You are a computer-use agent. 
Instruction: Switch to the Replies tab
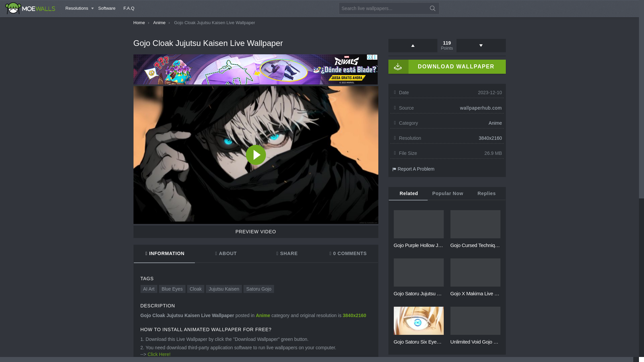[487, 194]
